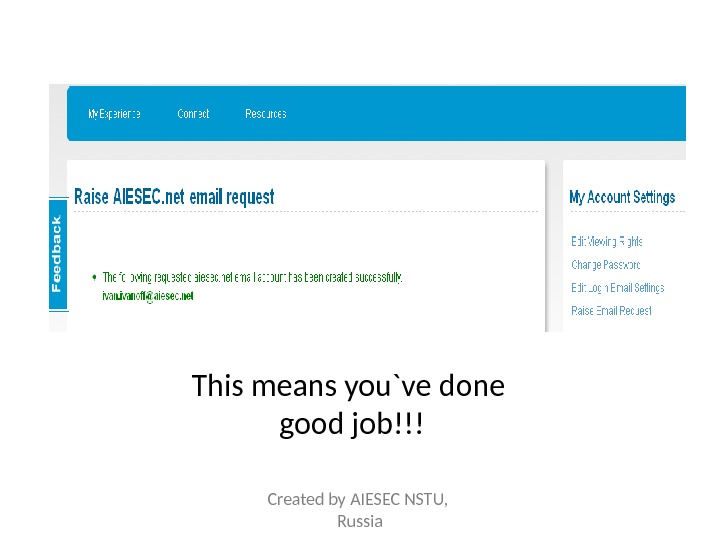Open the Connect menu item
720x540 pixels.
pyautogui.click(x=193, y=113)
